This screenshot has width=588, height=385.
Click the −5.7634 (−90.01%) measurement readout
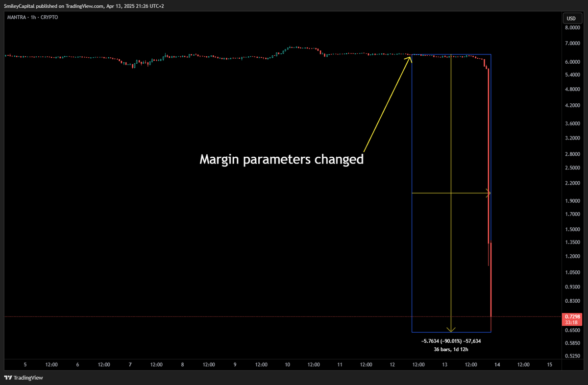tap(451, 341)
